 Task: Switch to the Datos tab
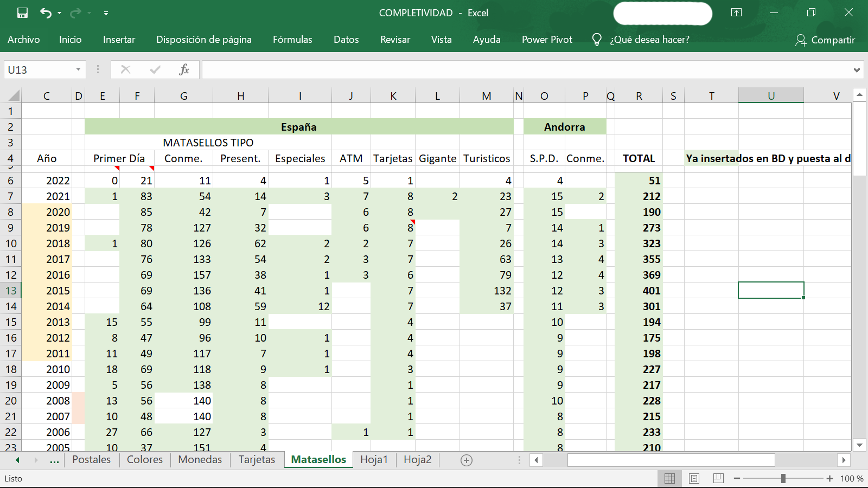pos(346,40)
